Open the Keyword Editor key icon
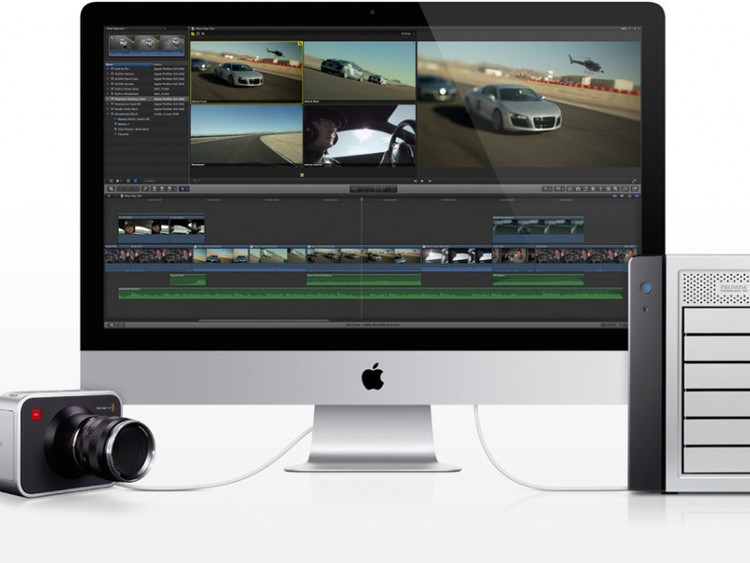 [145, 189]
